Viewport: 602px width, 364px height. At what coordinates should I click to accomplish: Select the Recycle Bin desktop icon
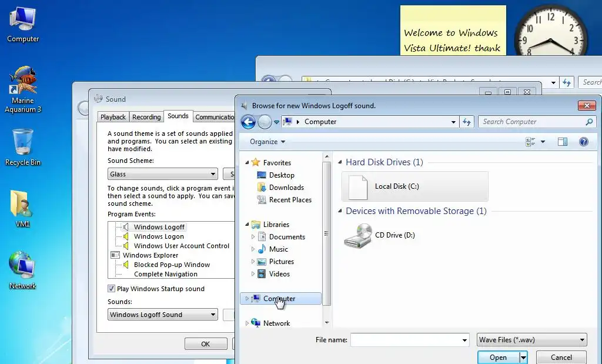click(x=23, y=148)
